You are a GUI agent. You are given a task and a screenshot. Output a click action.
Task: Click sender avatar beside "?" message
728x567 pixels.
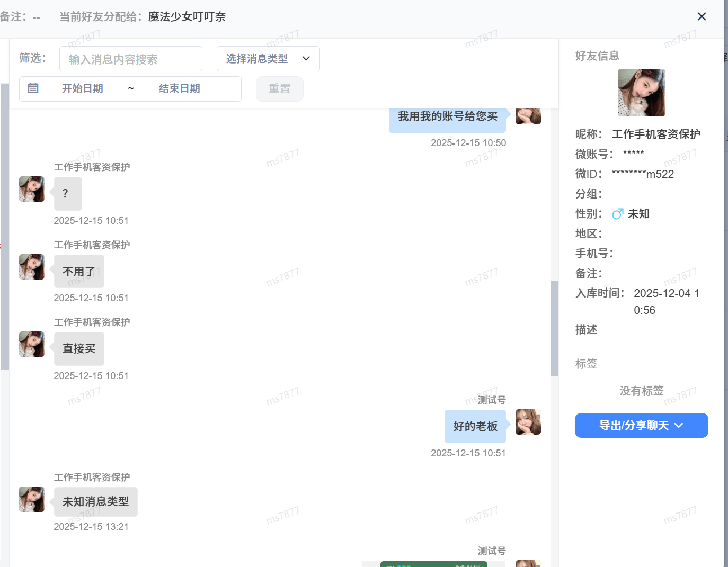pyautogui.click(x=32, y=189)
